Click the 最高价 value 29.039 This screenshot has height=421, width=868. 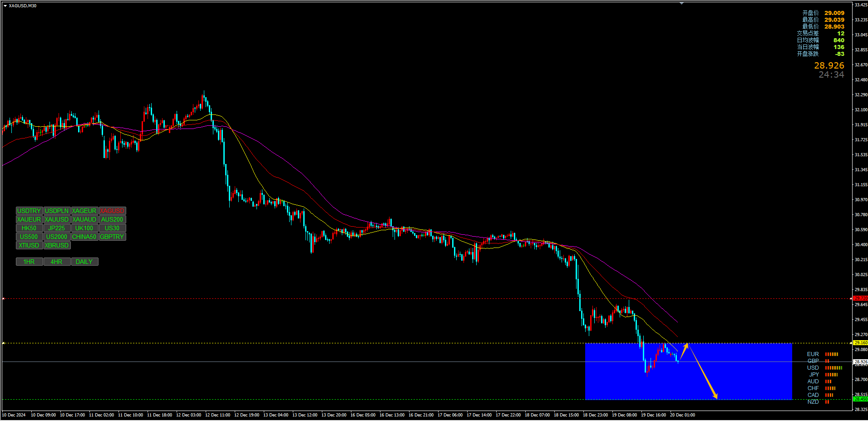pos(834,20)
